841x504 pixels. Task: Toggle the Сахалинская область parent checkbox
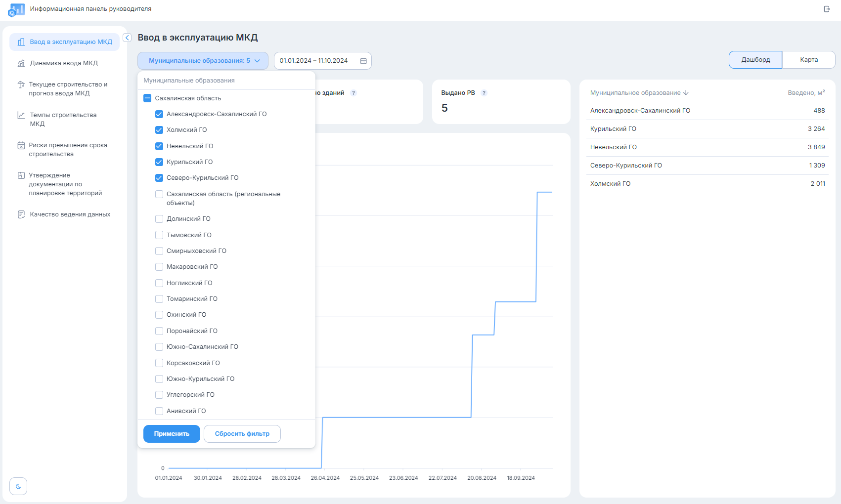point(147,98)
